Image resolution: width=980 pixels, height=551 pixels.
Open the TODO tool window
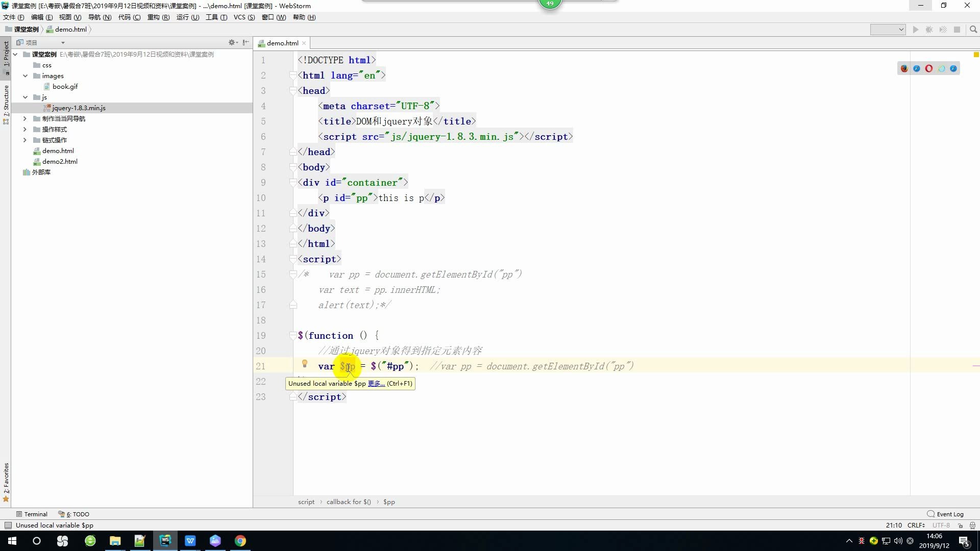74,514
